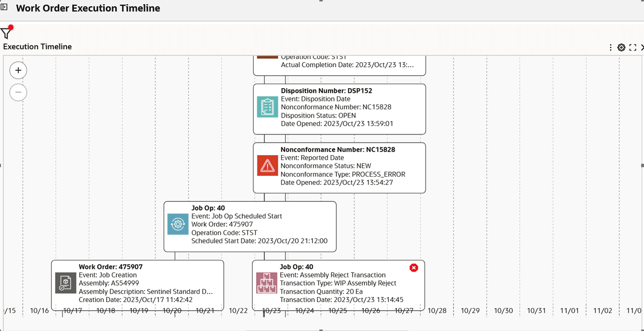Click Nonconformance Status: NEW text
Image resolution: width=644 pixels, height=331 pixels.
click(x=326, y=166)
